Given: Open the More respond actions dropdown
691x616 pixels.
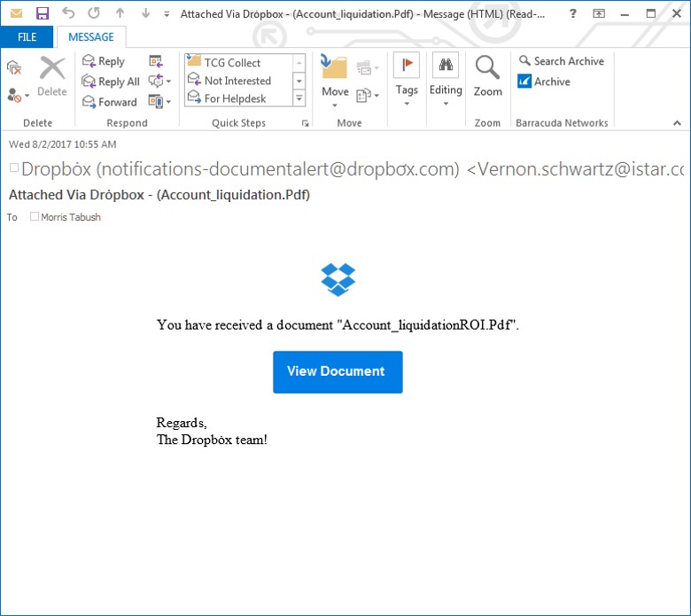Looking at the screenshot, I should [x=159, y=102].
